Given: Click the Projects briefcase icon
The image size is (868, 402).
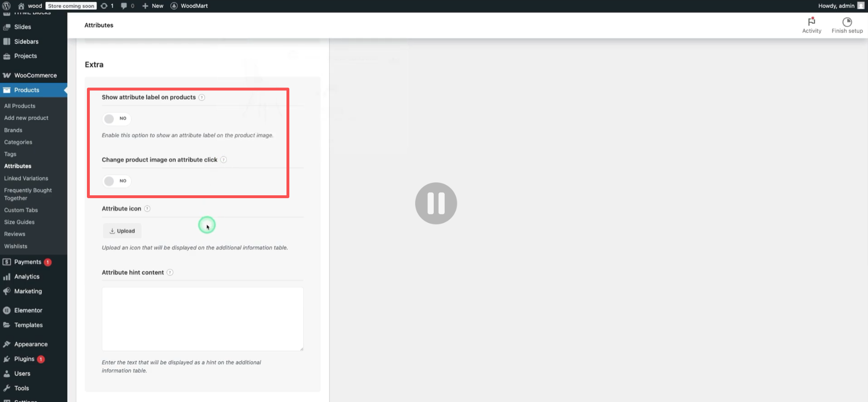Looking at the screenshot, I should [7, 56].
